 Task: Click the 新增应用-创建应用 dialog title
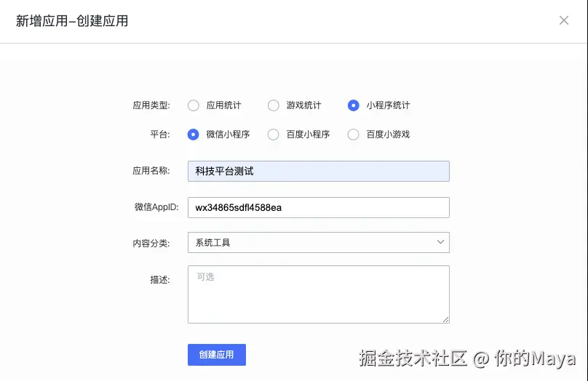[72, 21]
